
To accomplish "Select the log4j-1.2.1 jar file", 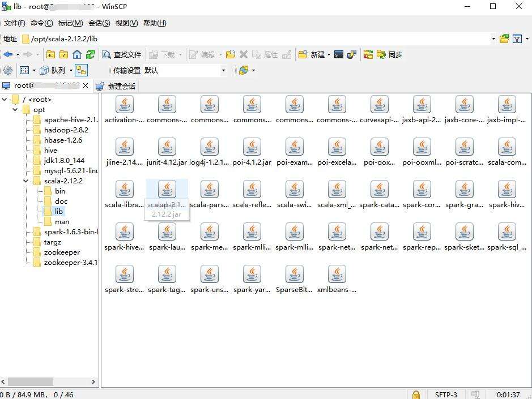I will click(209, 152).
